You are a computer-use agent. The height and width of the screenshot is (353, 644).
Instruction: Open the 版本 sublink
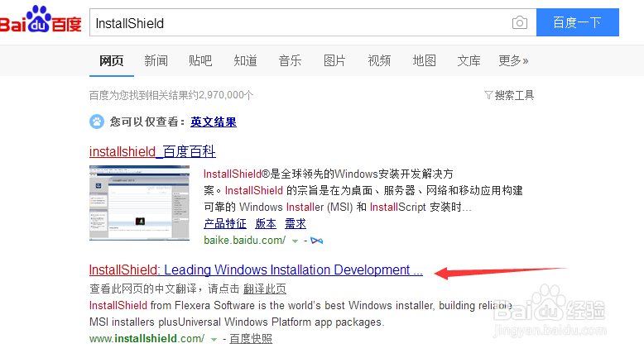tap(266, 223)
